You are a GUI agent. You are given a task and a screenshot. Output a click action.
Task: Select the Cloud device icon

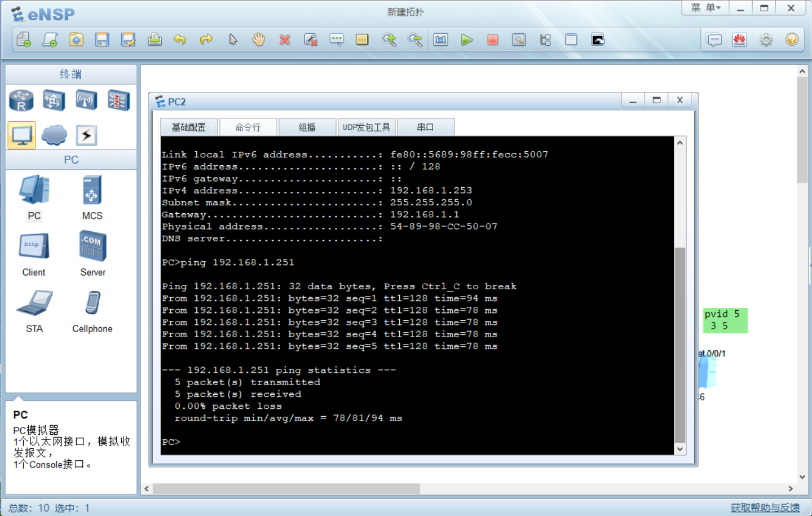click(x=54, y=134)
